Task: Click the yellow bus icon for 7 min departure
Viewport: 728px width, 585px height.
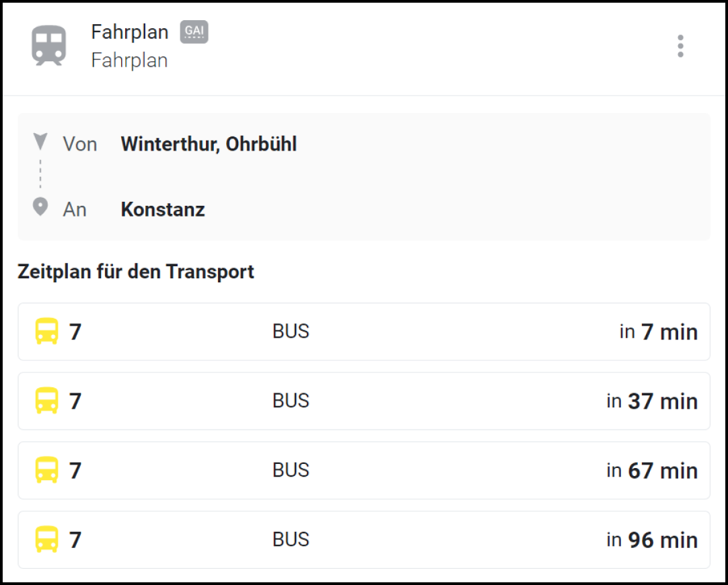Action: click(46, 331)
